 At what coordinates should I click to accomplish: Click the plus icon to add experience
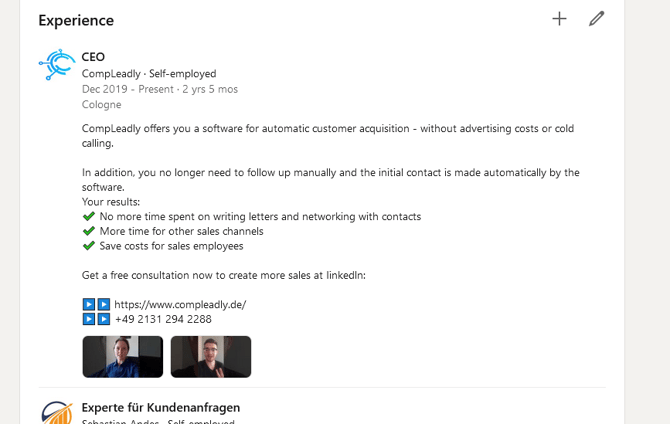click(x=559, y=18)
